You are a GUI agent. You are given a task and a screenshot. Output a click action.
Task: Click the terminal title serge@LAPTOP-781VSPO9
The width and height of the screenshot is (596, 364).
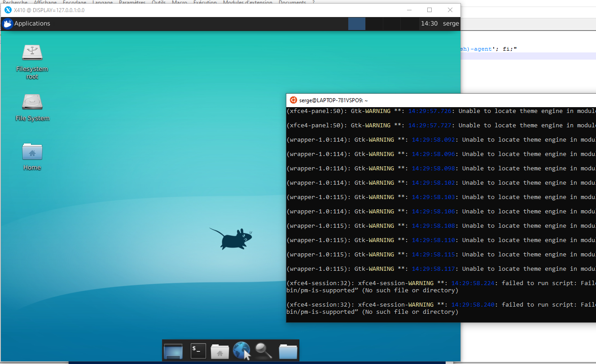point(333,100)
